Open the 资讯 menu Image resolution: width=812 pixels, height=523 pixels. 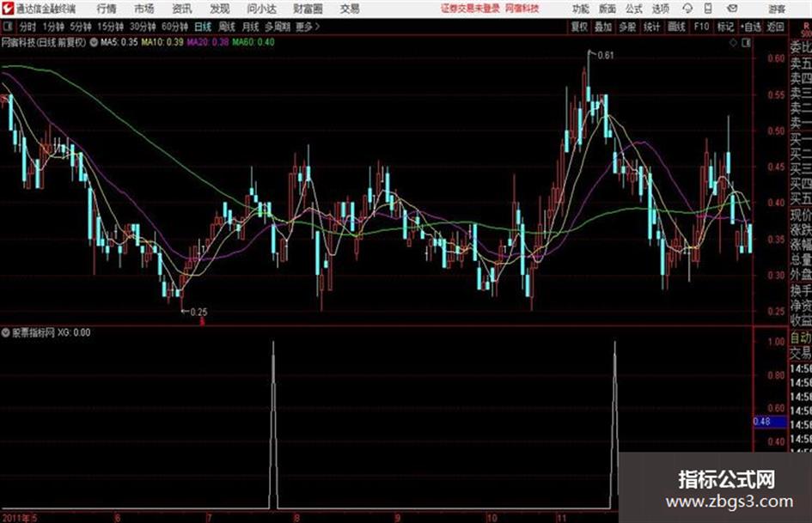[x=182, y=9]
